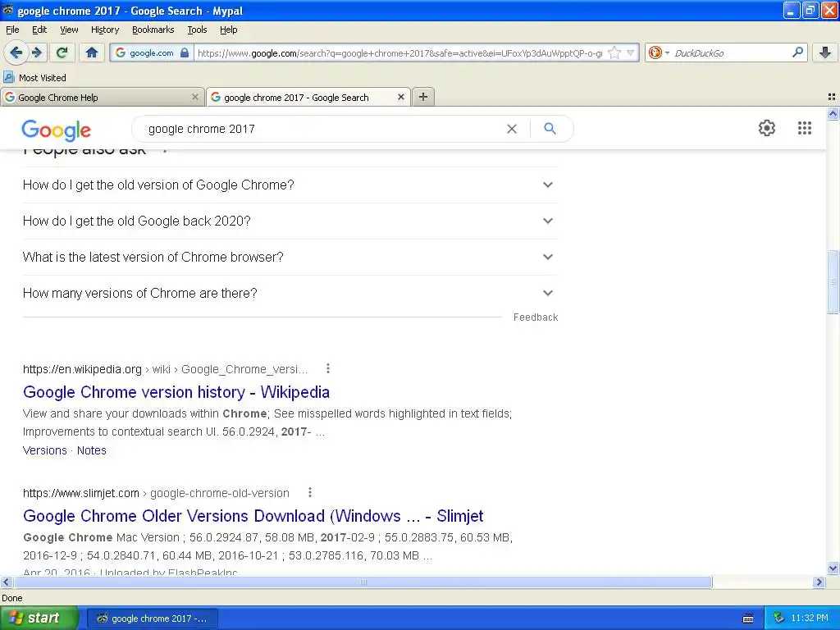The width and height of the screenshot is (840, 630).
Task: Click the 11:32 PM clock
Action: [810, 619]
